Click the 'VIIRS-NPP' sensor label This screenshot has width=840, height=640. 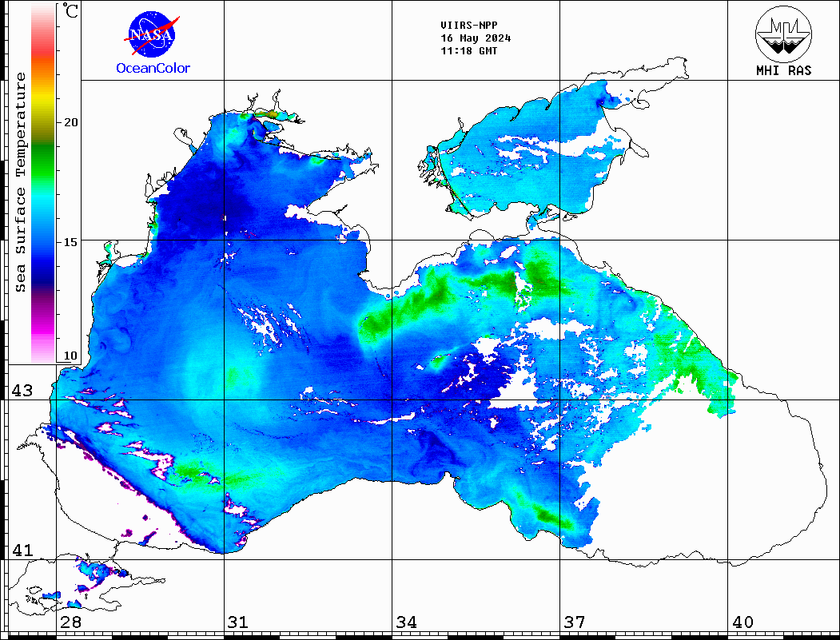[468, 26]
